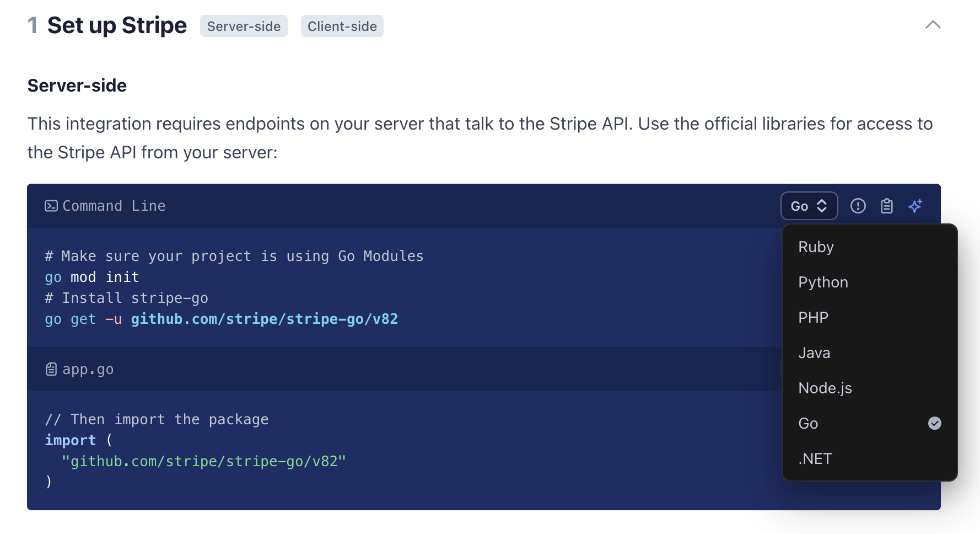Viewport: 980px width, 534px height.
Task: Click the checkmark beside Go
Action: [x=934, y=423]
